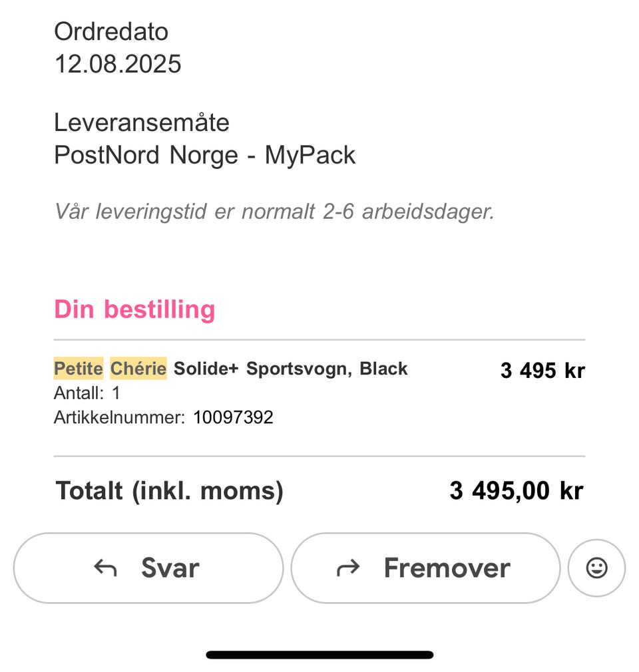Tap the Svar reply button

[x=148, y=568]
